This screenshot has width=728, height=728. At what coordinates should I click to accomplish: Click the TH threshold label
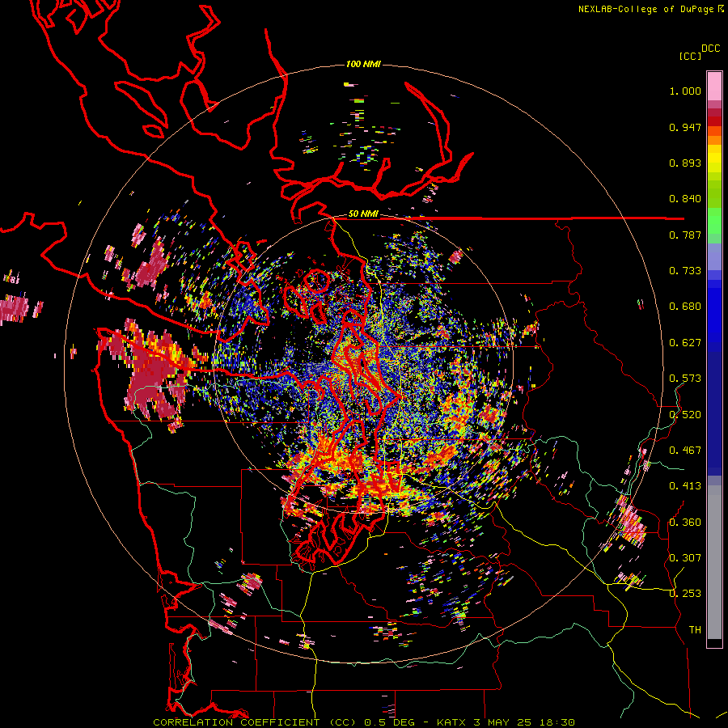pyautogui.click(x=695, y=630)
